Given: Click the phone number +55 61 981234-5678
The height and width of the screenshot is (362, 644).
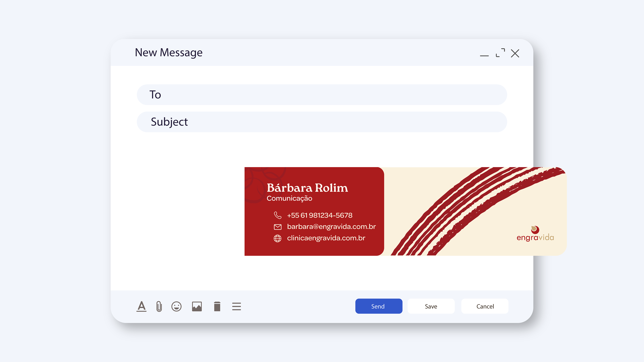Looking at the screenshot, I should (x=320, y=215).
